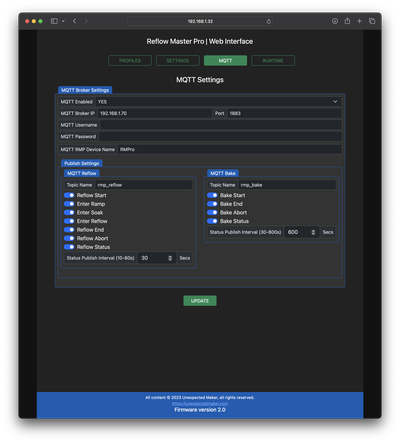Toggle the Enter Ramp switch

pos(69,204)
